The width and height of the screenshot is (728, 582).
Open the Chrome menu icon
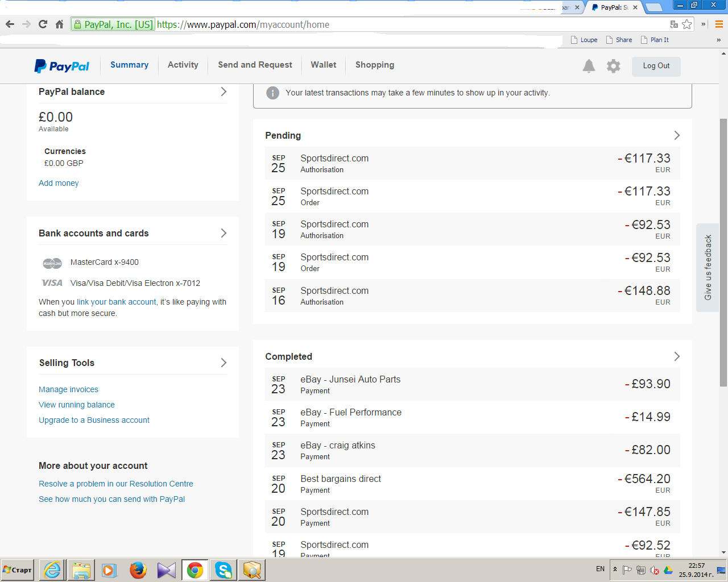pos(719,24)
